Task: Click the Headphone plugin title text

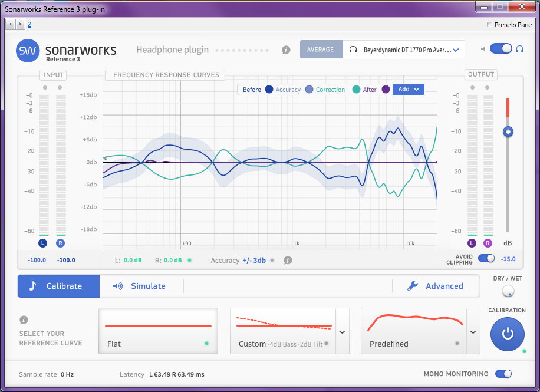Action: (173, 50)
